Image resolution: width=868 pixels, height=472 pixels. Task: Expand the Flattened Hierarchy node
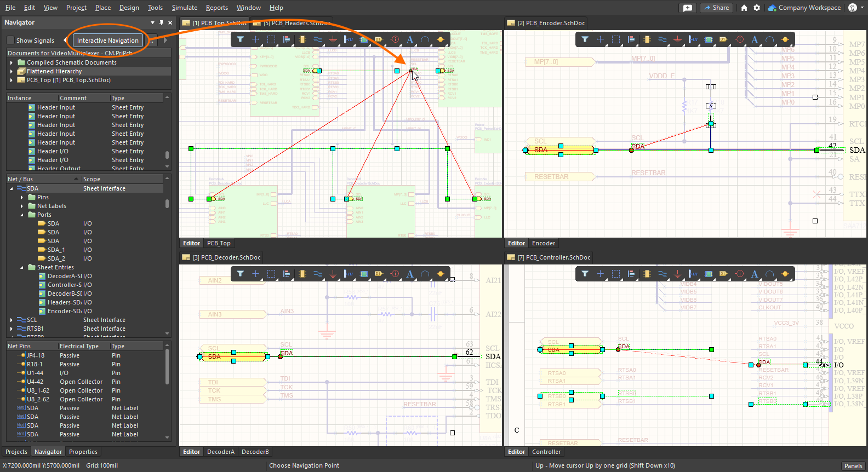tap(12, 71)
